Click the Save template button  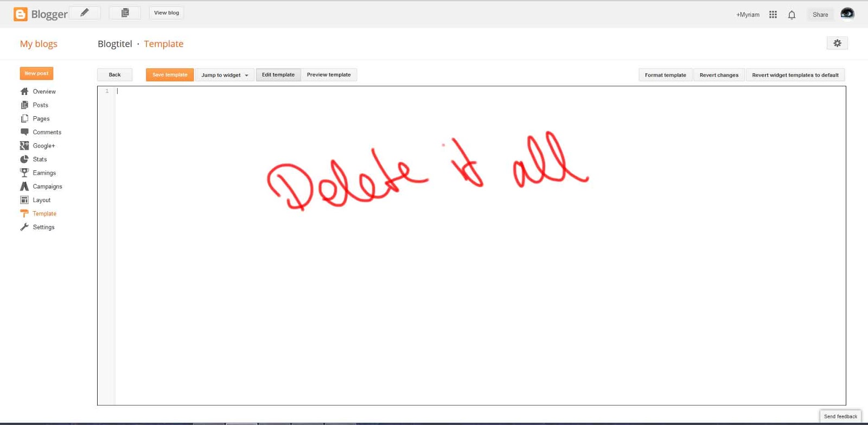(x=170, y=75)
